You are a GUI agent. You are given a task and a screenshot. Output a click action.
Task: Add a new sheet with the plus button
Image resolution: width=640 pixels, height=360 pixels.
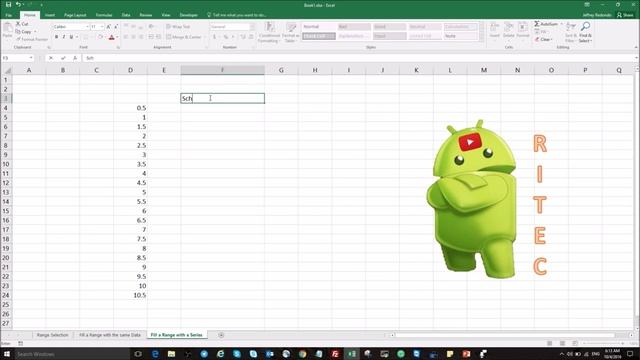click(221, 335)
